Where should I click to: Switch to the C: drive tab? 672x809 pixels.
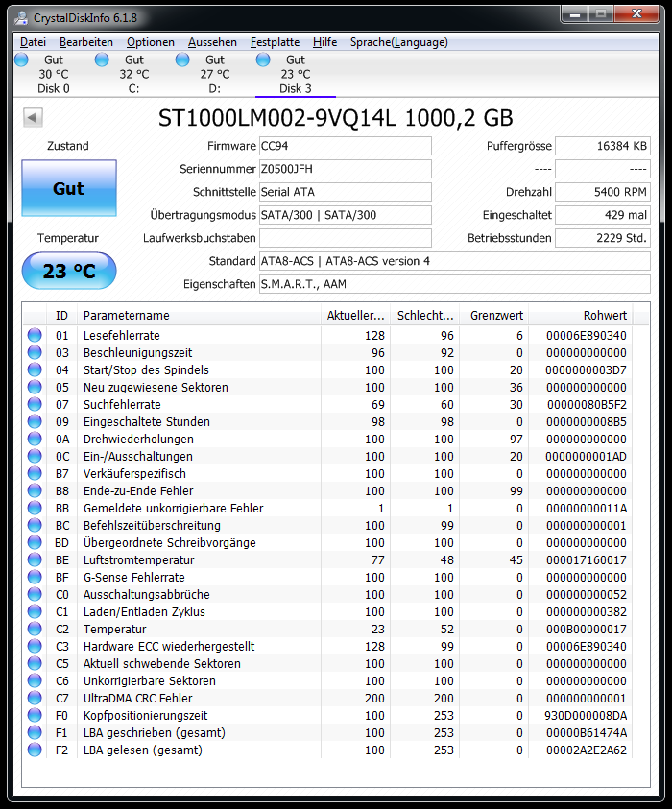coord(133,74)
